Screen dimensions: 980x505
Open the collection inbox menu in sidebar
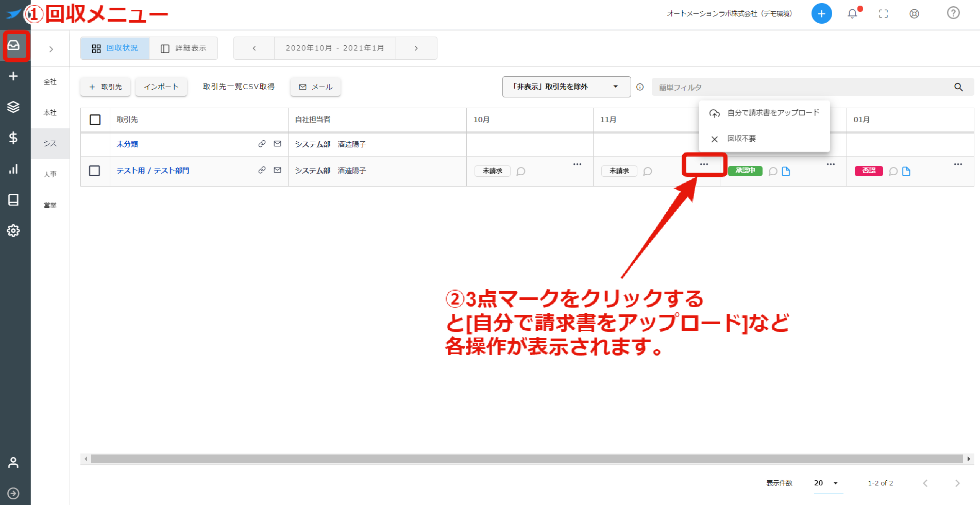[14, 45]
